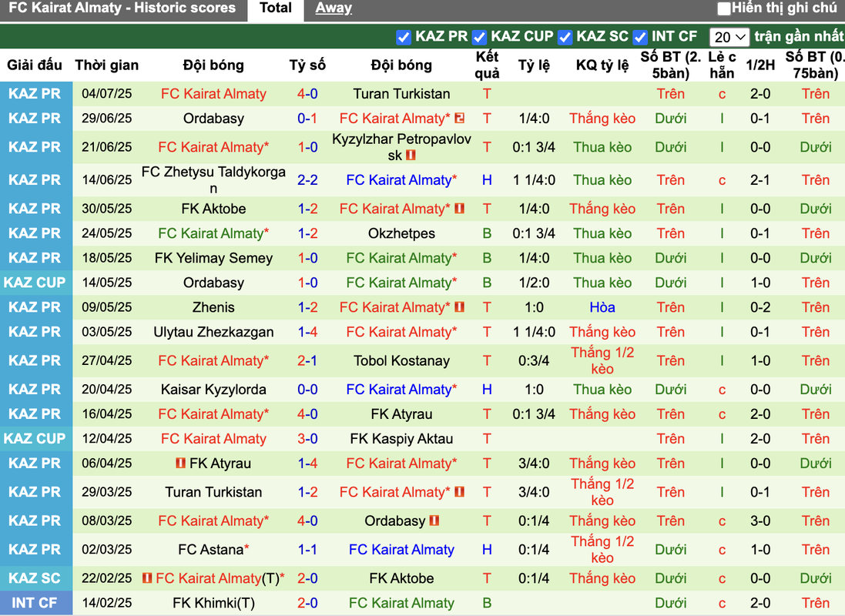
Task: Uncheck the INT CF filter checkbox
Action: point(639,37)
